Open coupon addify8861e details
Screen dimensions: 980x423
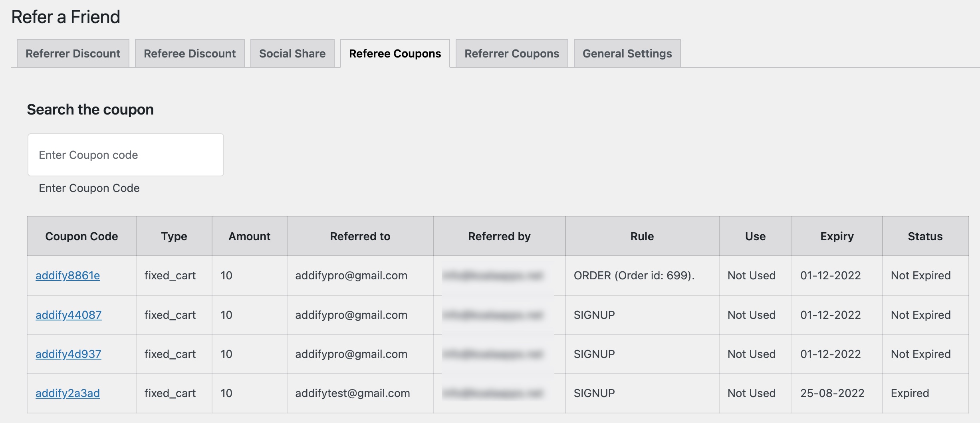[x=68, y=275]
